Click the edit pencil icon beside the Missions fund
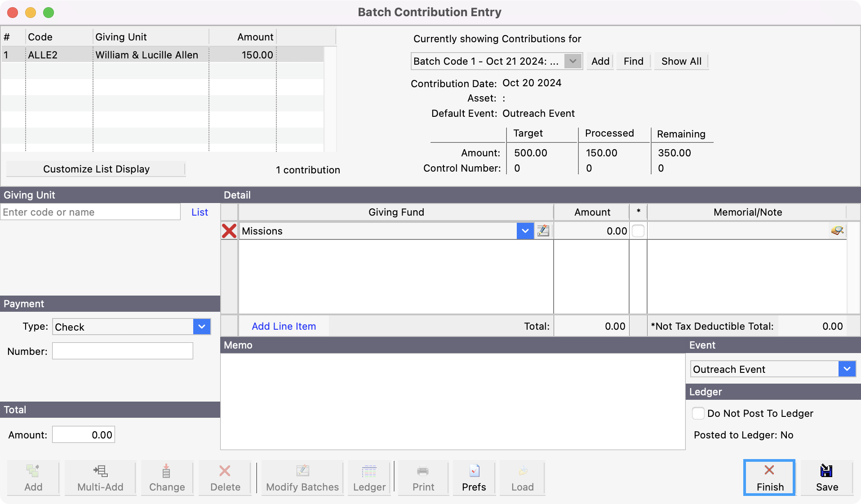Viewport: 861px width, 504px height. pyautogui.click(x=543, y=231)
